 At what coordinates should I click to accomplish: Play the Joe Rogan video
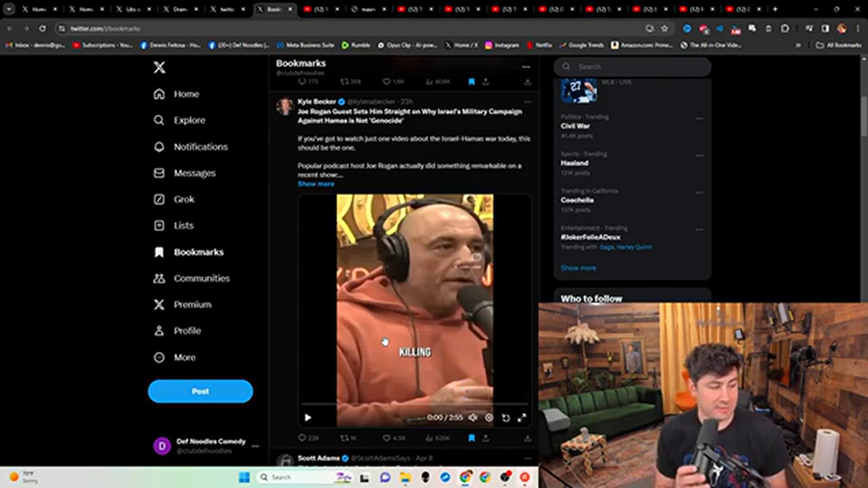tap(308, 418)
